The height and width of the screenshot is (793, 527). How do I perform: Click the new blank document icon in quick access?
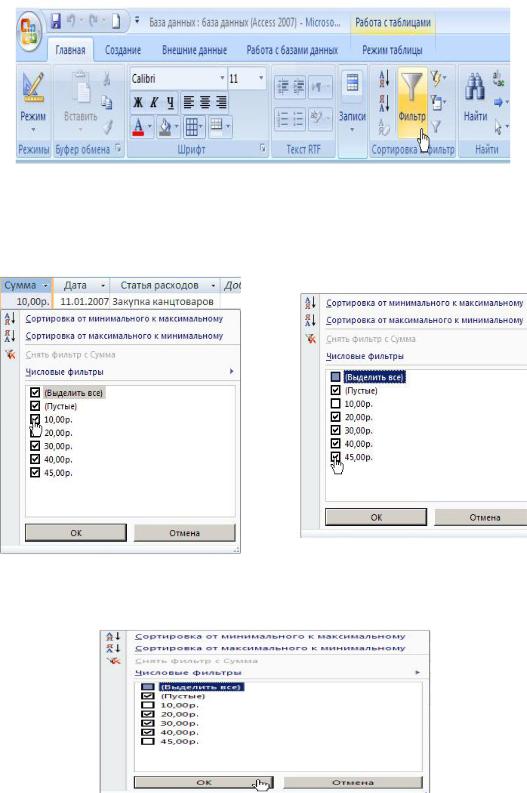pyautogui.click(x=116, y=22)
